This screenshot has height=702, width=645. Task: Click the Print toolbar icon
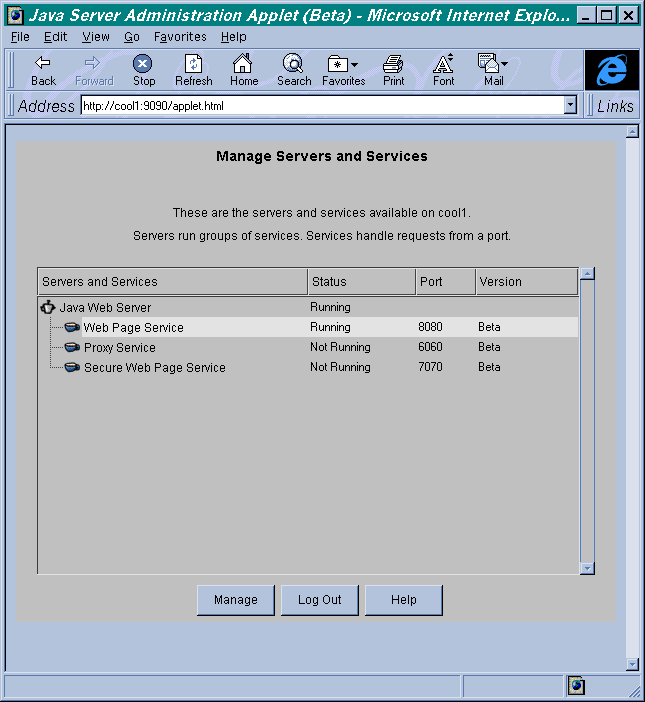[393, 64]
